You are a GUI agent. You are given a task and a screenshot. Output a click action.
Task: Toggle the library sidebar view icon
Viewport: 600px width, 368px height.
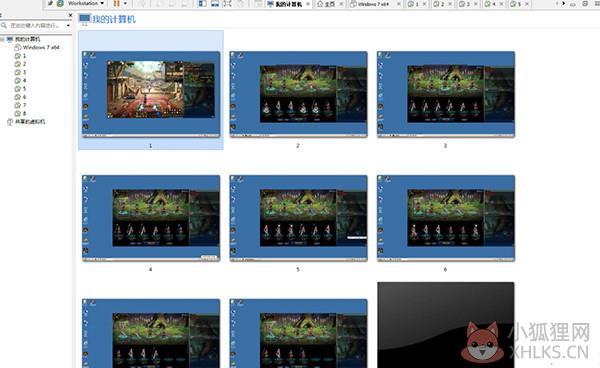click(x=202, y=4)
